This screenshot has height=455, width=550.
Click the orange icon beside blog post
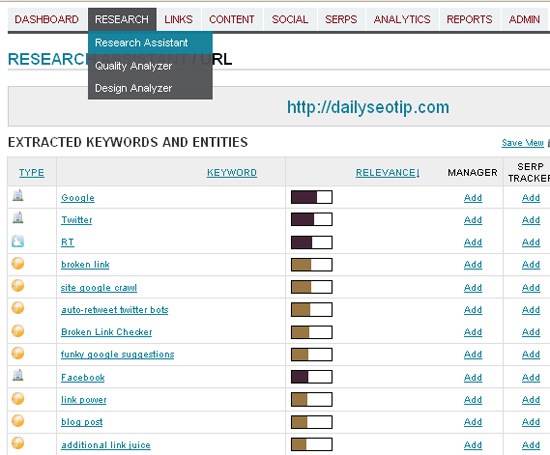[18, 421]
